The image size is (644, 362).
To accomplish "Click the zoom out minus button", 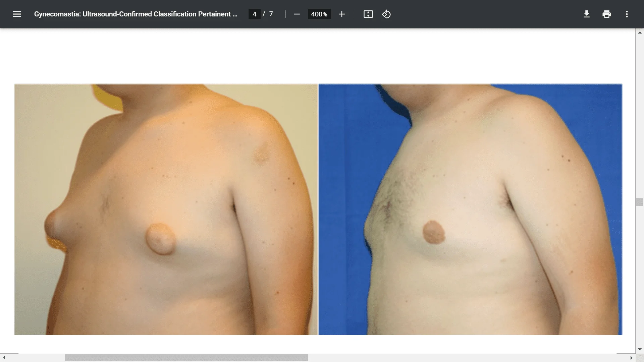I will tap(297, 14).
